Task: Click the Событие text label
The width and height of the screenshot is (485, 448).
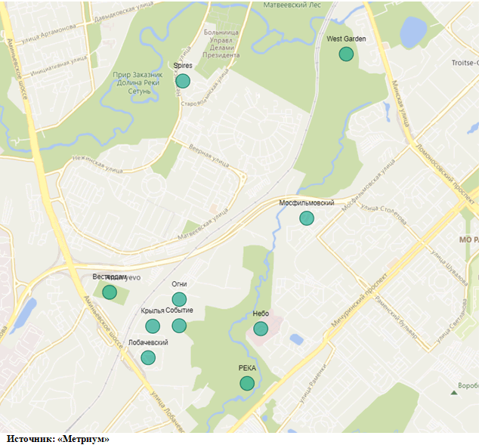Action: [x=179, y=311]
